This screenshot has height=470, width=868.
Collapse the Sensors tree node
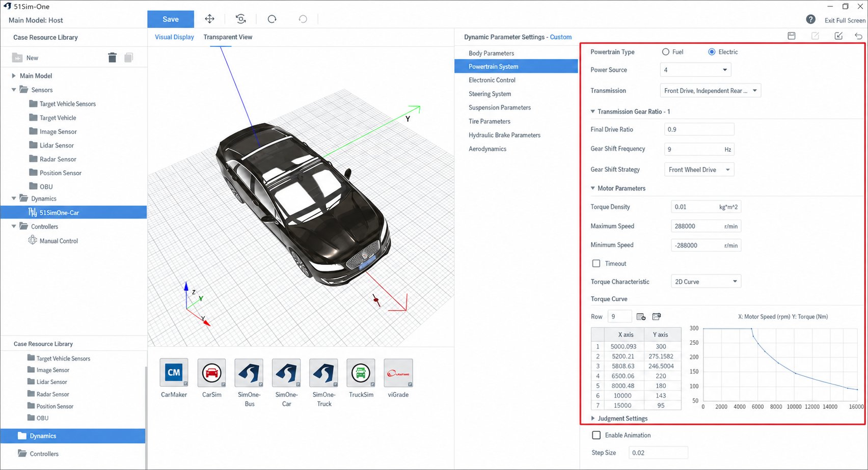pos(14,90)
